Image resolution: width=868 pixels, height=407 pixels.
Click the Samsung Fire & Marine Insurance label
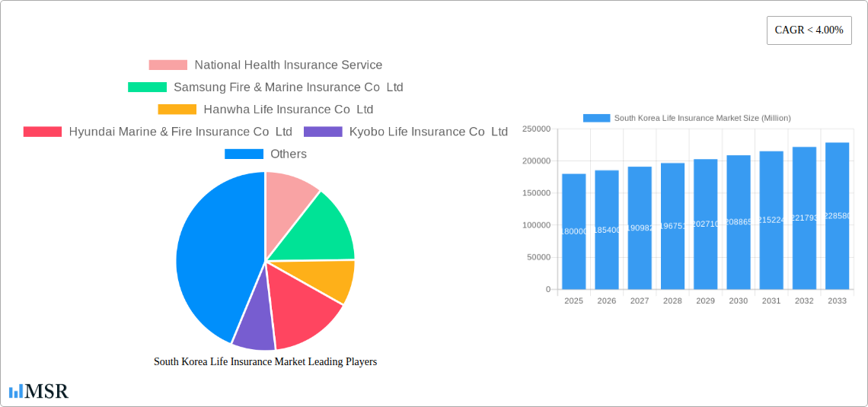coord(289,87)
